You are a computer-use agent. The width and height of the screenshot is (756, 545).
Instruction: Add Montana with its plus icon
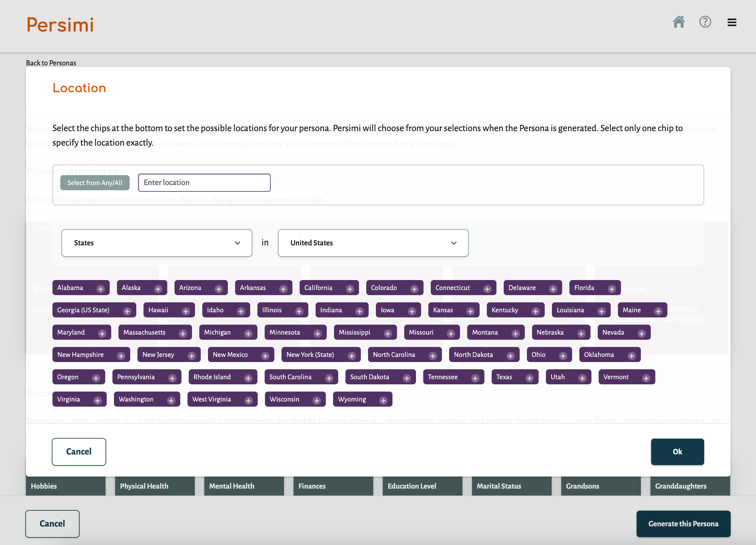(x=516, y=334)
